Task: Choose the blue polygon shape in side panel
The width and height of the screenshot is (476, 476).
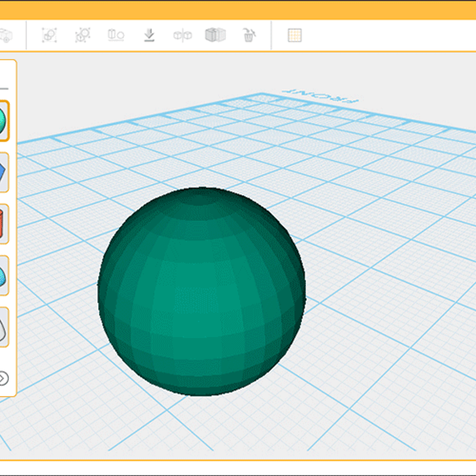Action: [3, 172]
